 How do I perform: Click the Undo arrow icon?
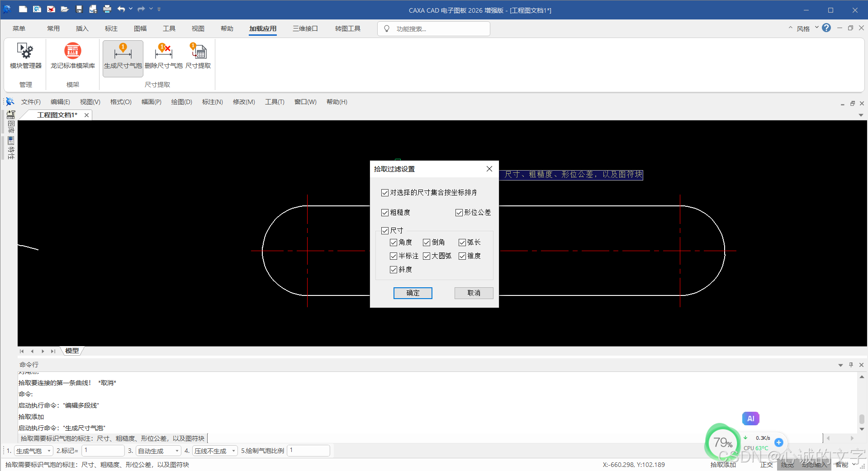click(120, 9)
